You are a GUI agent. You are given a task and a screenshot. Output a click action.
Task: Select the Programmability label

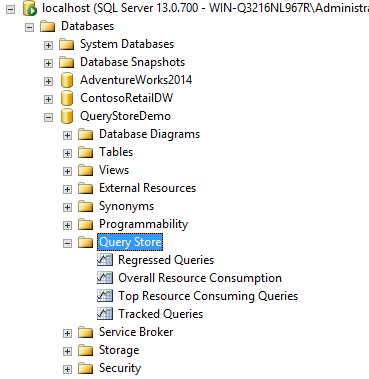pyautogui.click(x=143, y=224)
